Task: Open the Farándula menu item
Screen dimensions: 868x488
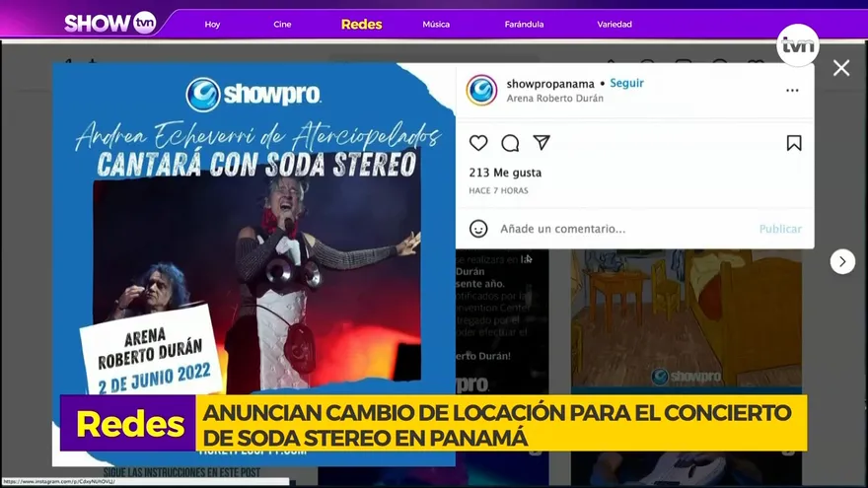Action: pyautogui.click(x=524, y=25)
